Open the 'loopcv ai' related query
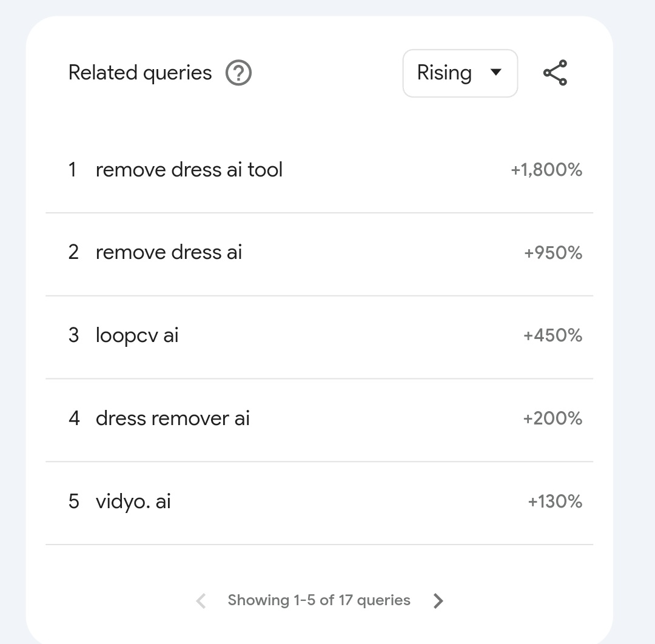This screenshot has width=655, height=644. coord(137,335)
